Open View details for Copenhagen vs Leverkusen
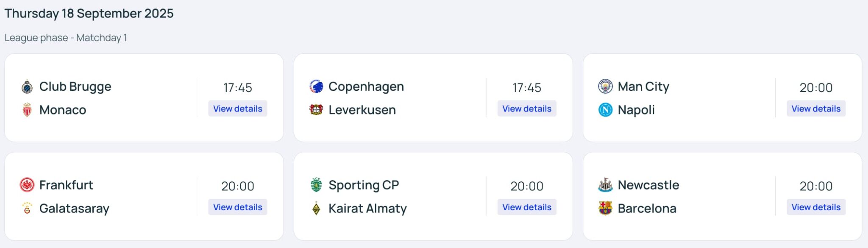Screen dimensions: 868x248 click(526, 109)
